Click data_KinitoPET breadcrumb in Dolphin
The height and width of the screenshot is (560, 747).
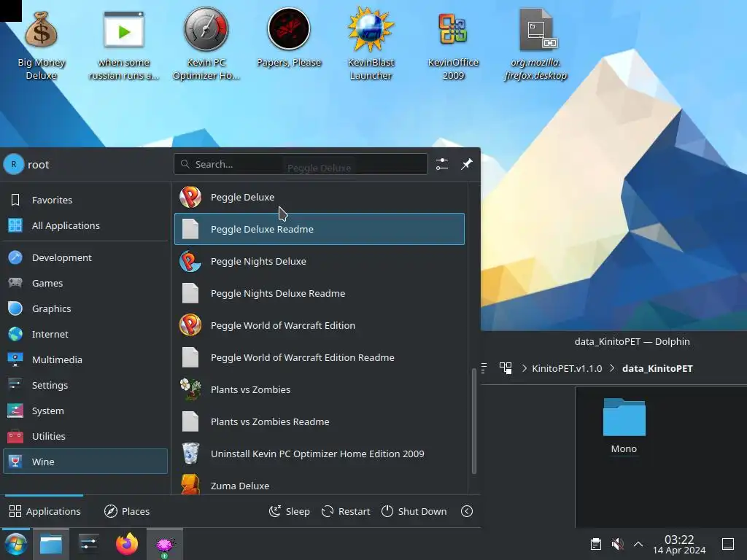(657, 368)
